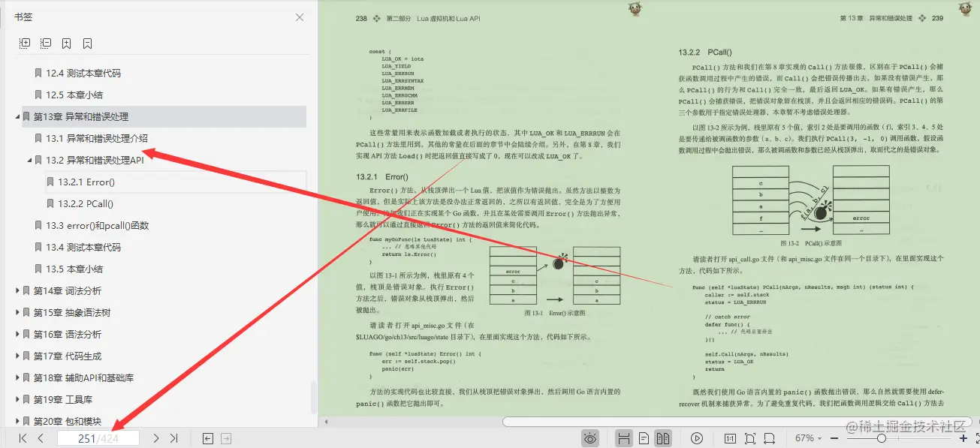Toggle fit-to-width display mode
980x448 pixels.
pyautogui.click(x=767, y=437)
